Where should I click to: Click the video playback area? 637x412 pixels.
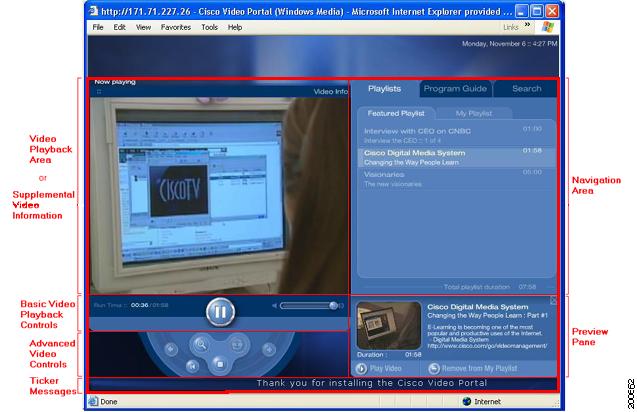(219, 195)
